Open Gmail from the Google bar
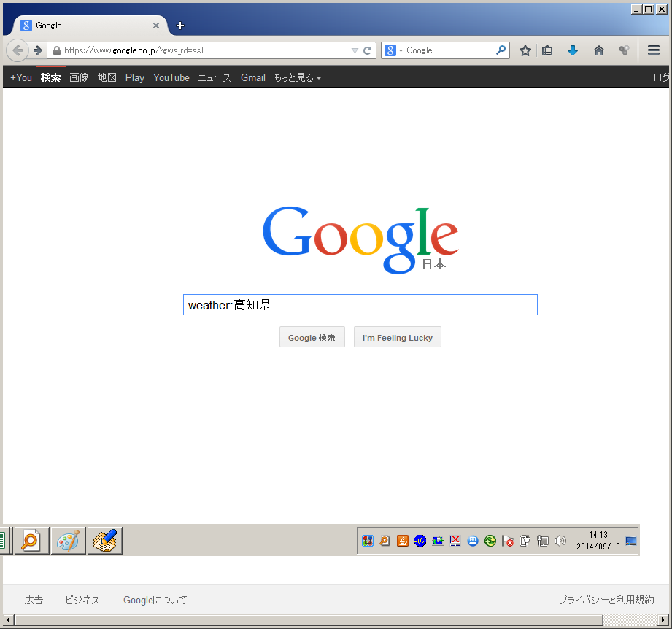672x629 pixels. point(253,77)
